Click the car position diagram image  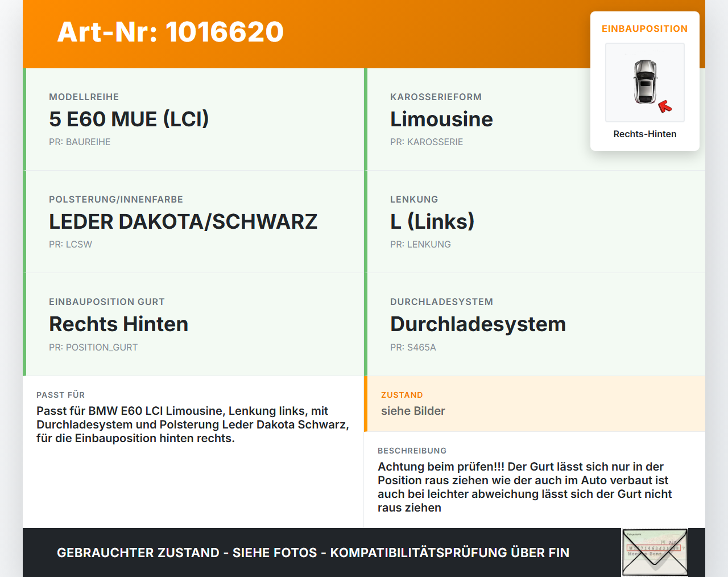coord(645,83)
